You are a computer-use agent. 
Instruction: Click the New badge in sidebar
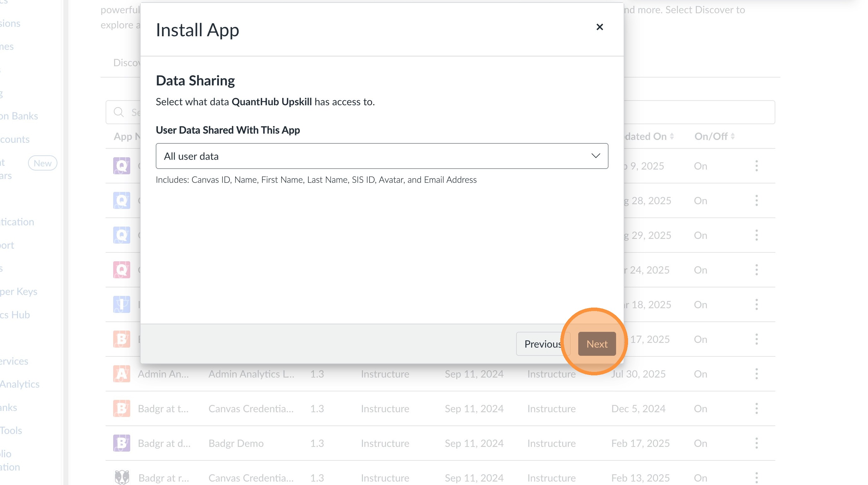43,163
